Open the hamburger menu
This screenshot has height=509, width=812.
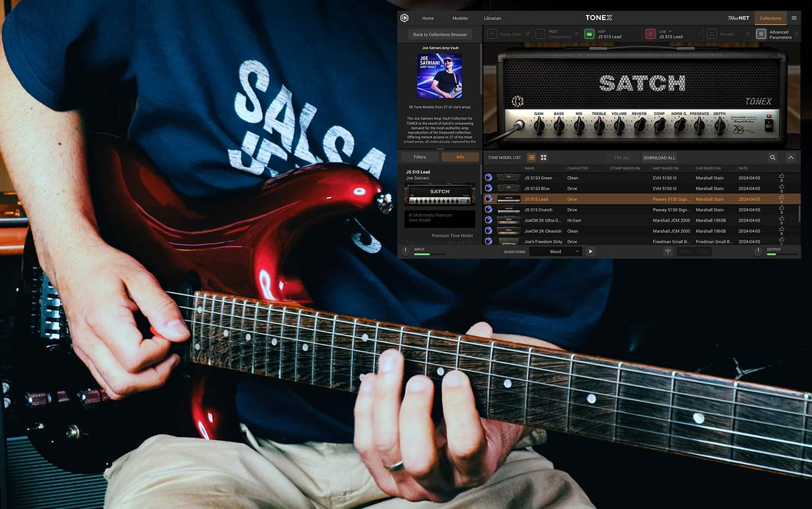point(794,18)
